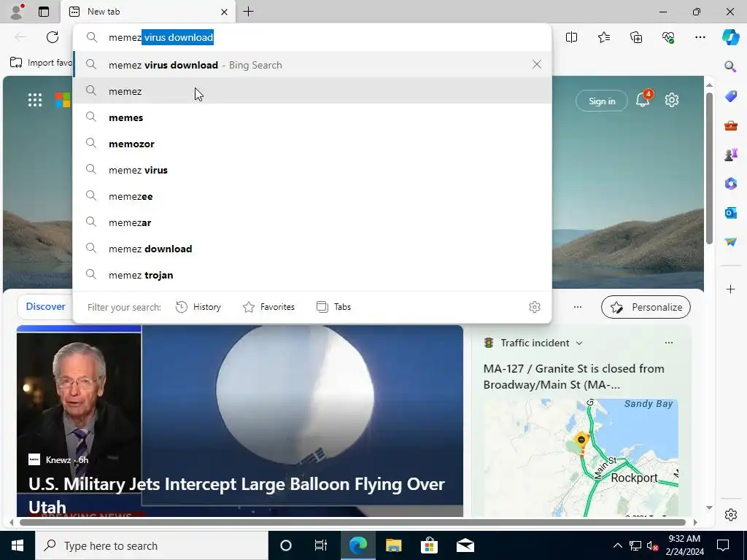This screenshot has width=747, height=560.
Task: Filter search by Tabs
Action: click(333, 307)
